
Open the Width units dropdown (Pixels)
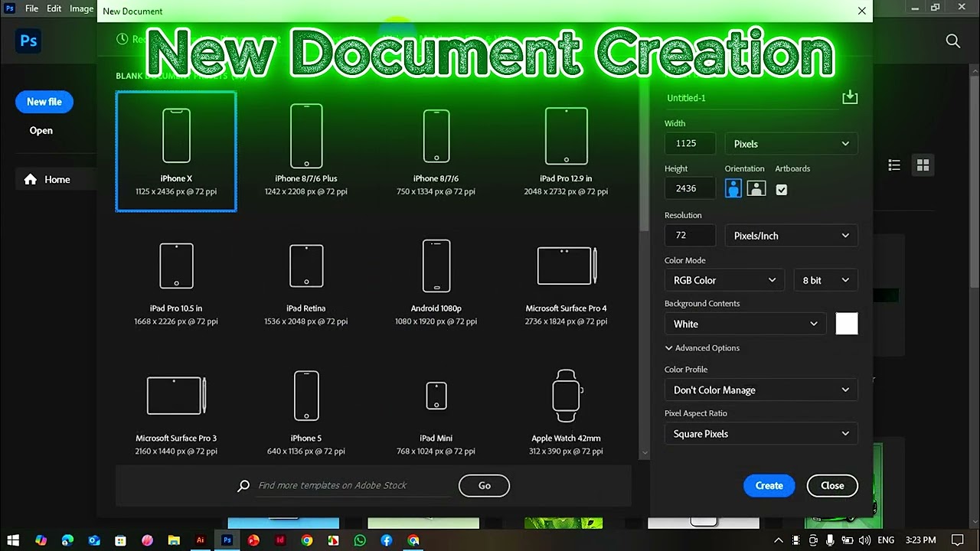[x=791, y=144]
